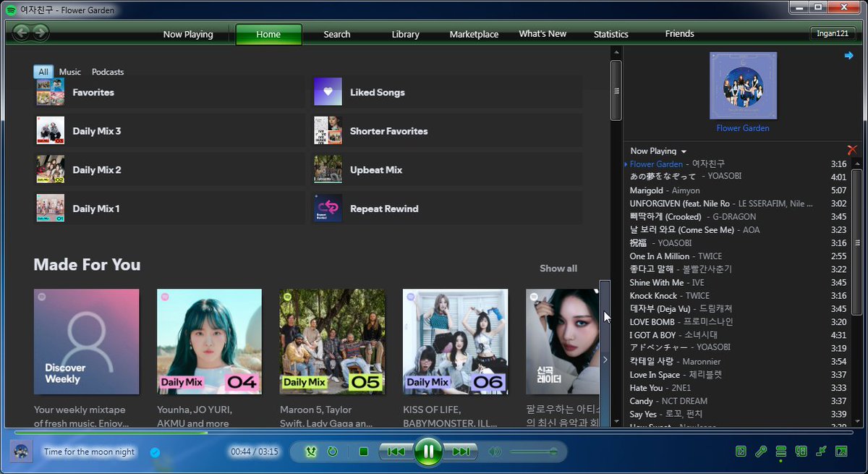Toggle repeat in the playback bar
The height and width of the screenshot is (474, 868).
[332, 452]
